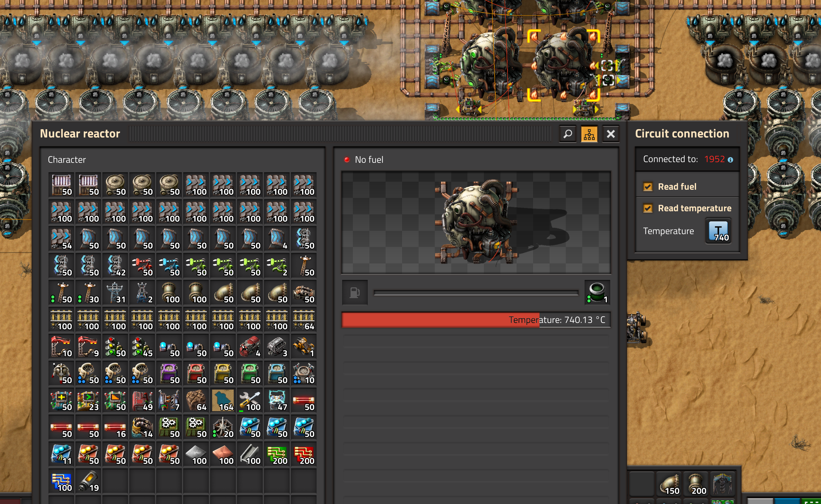The width and height of the screenshot is (821, 504).
Task: Select the blue module stack of 11
Action: 61,454
